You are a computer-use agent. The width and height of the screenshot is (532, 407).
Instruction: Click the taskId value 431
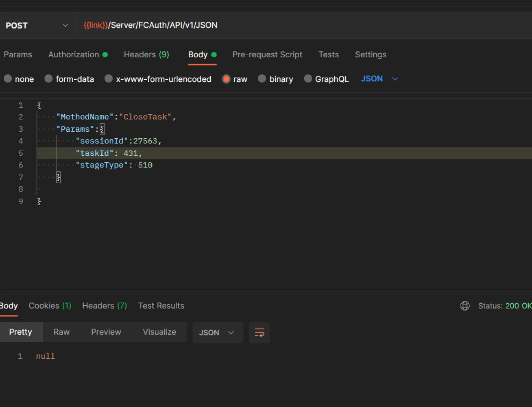click(x=131, y=153)
